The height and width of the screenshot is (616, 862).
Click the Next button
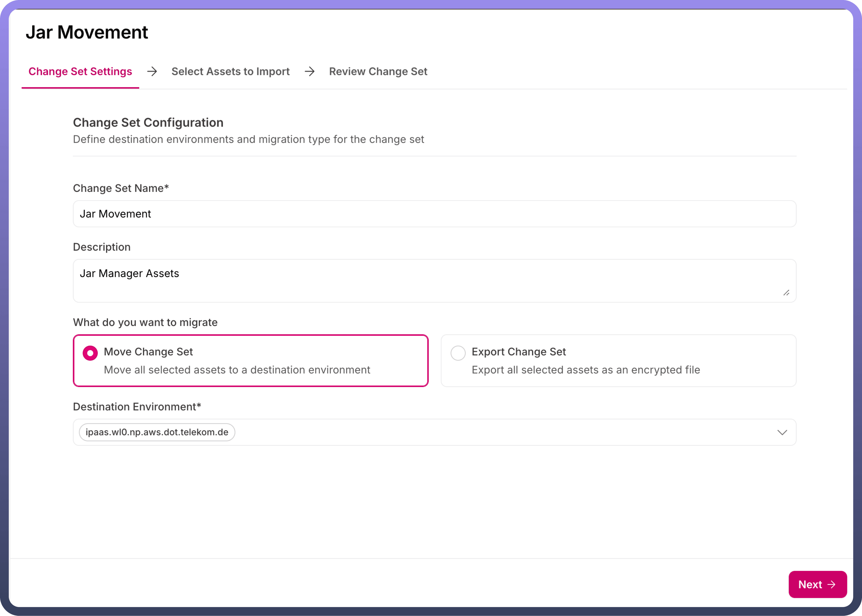point(817,584)
